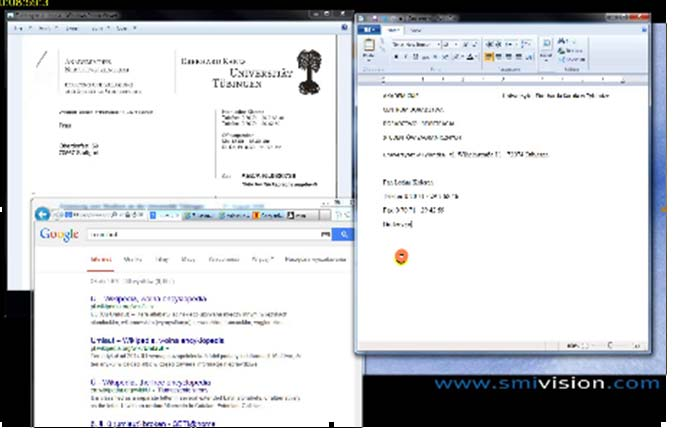Viewport: 676px width, 433px height.
Task: Open the Print dropdown in photo viewer
Action: (46, 28)
